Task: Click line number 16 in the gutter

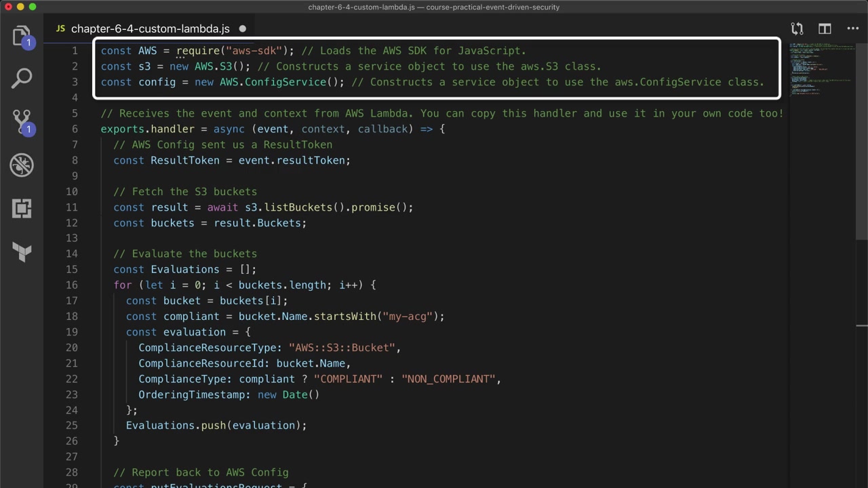Action: pos(72,285)
